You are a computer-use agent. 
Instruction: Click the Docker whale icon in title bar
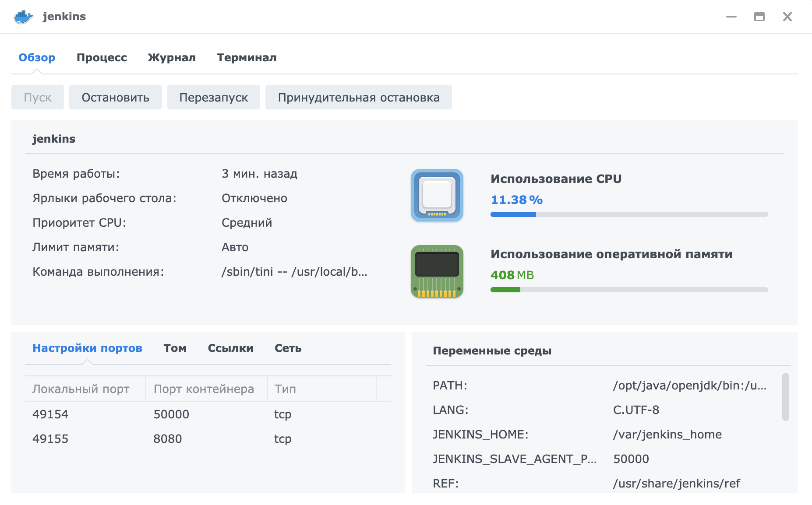point(23,17)
